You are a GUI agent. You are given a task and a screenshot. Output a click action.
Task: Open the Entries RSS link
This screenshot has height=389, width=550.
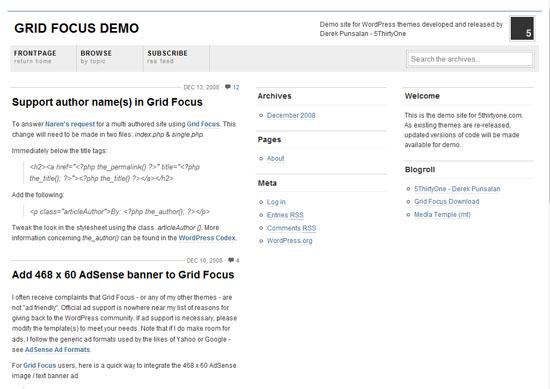click(x=285, y=215)
